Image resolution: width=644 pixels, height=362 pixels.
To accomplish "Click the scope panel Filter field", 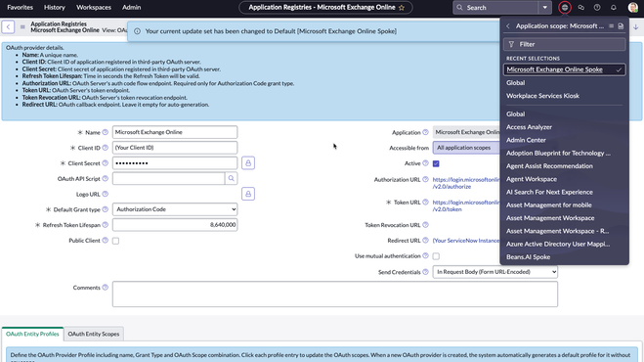I will point(564,44).
